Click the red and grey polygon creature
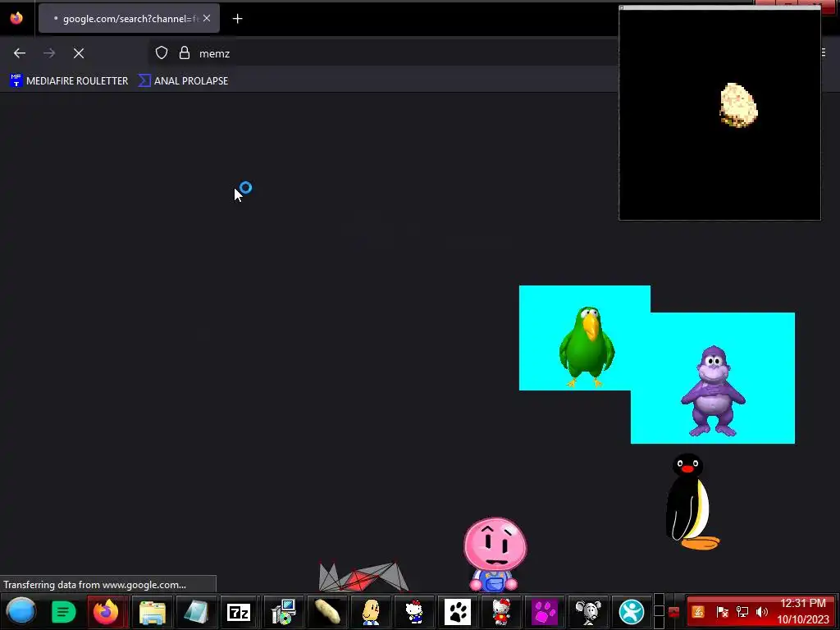 tap(363, 577)
